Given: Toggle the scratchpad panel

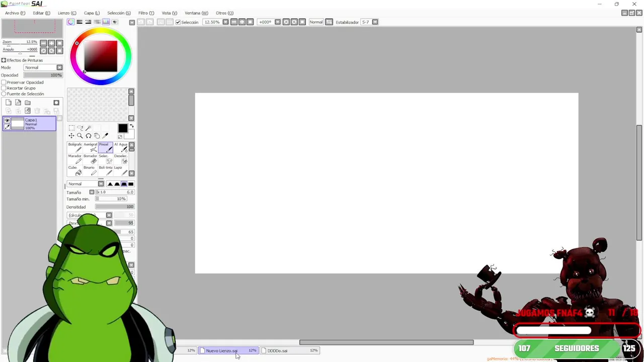Looking at the screenshot, I should (115, 22).
